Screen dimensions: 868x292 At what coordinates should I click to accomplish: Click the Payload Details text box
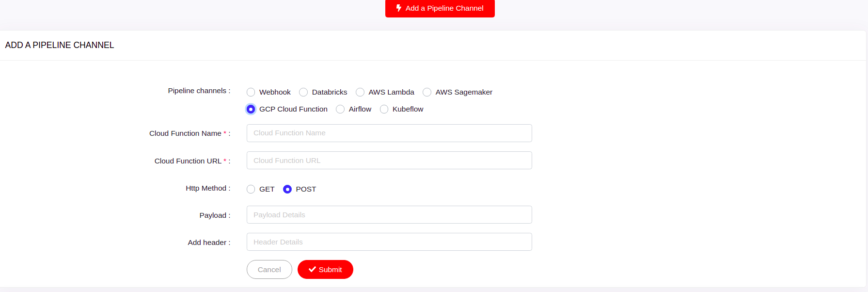point(389,215)
